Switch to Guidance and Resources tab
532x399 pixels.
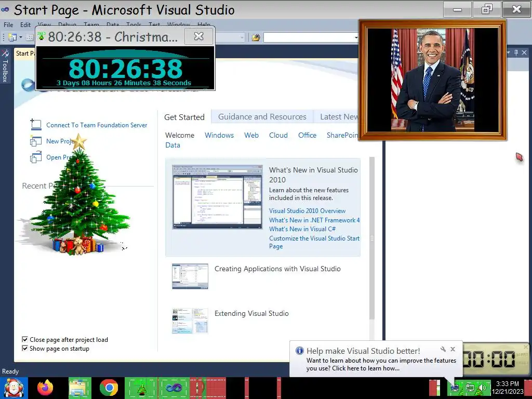pyautogui.click(x=262, y=117)
